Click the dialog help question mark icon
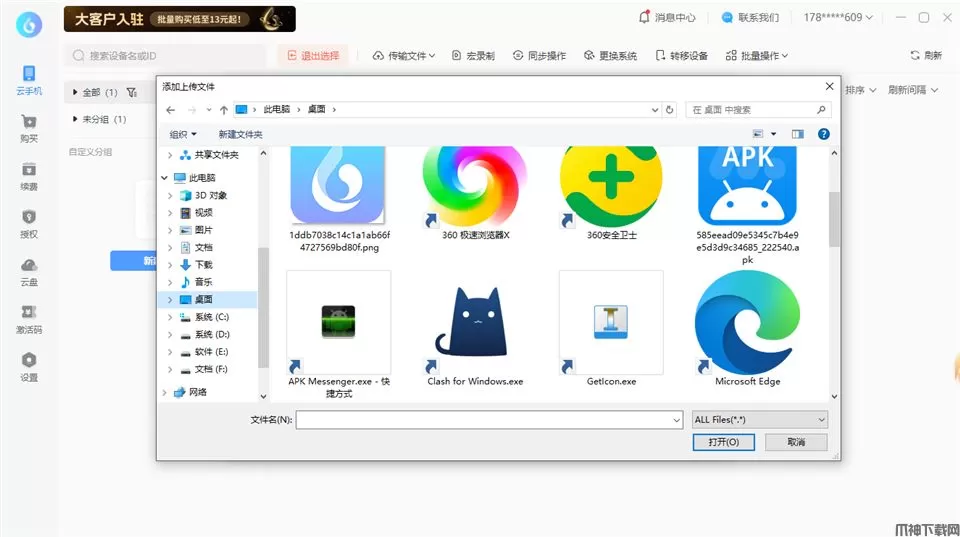 tap(824, 134)
